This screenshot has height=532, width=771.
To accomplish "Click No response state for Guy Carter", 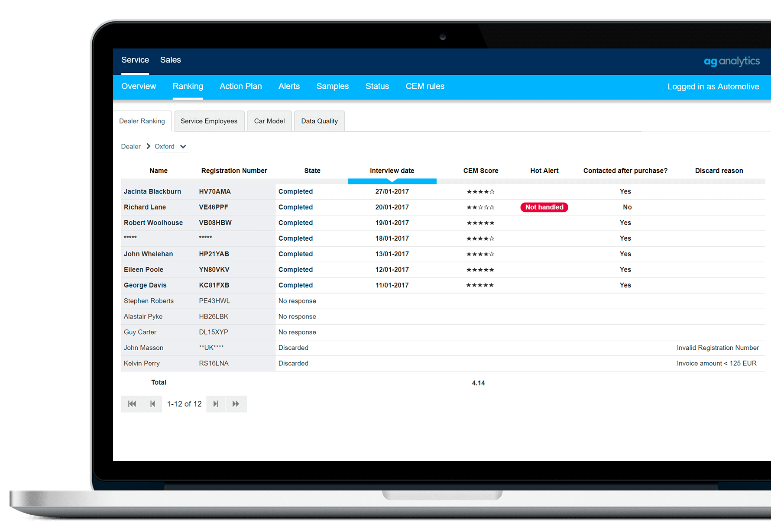I will [297, 332].
